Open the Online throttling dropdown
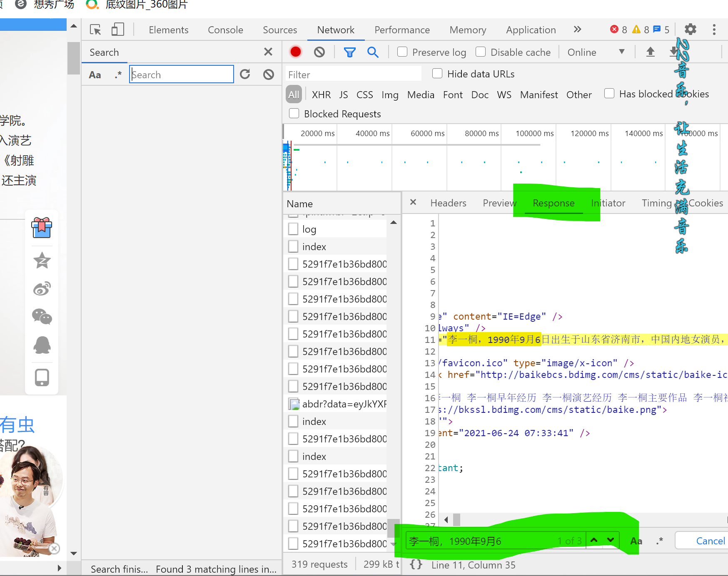The width and height of the screenshot is (728, 576). pyautogui.click(x=596, y=52)
